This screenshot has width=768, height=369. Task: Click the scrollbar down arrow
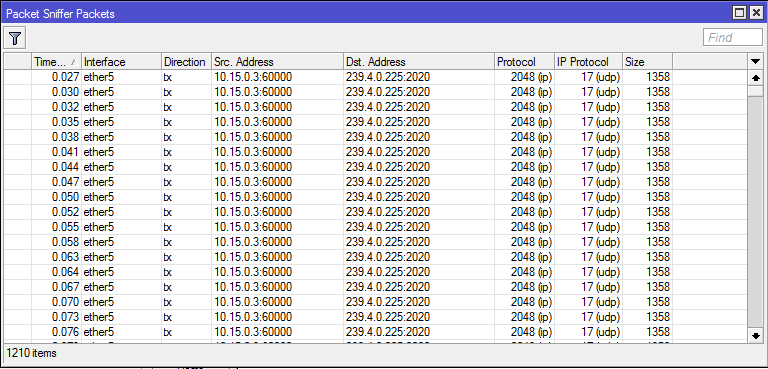pos(755,336)
